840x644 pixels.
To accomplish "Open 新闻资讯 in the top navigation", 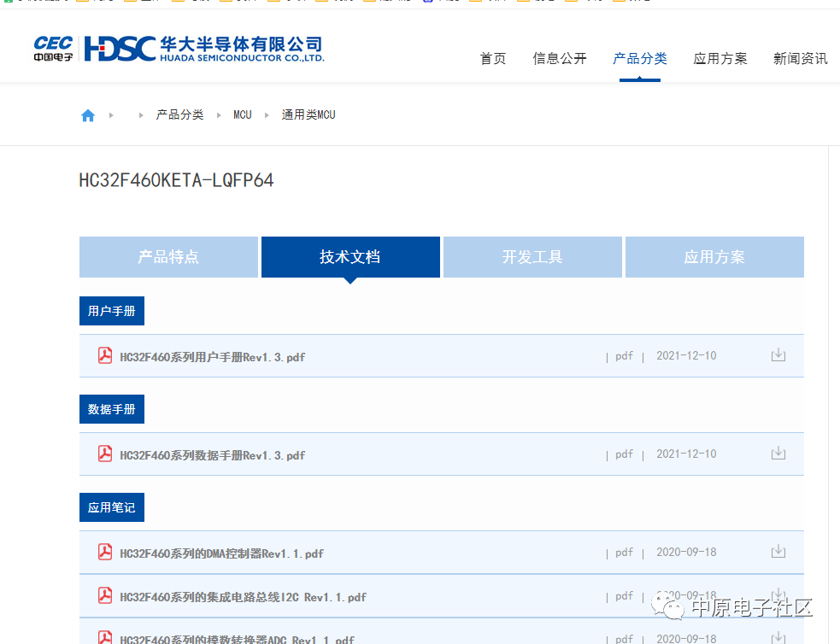I will click(801, 58).
